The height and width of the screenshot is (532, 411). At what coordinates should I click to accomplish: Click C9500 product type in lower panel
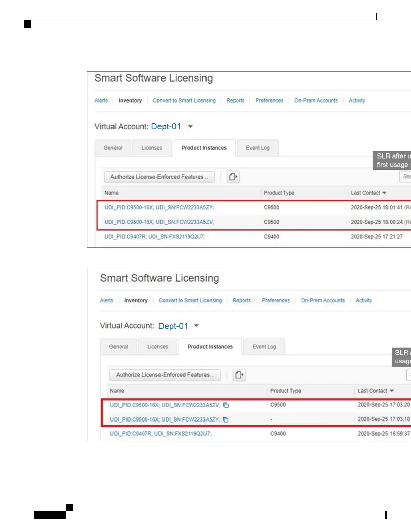pos(278,405)
